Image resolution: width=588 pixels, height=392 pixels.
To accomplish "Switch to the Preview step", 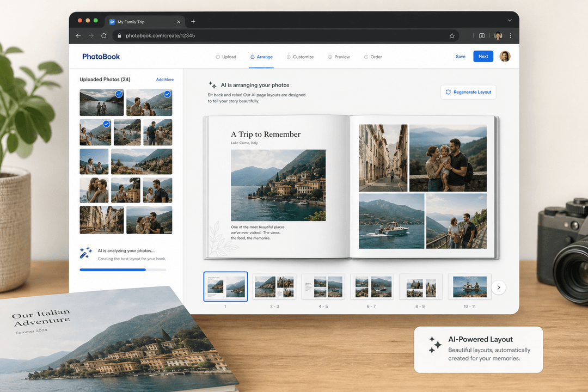I will 339,57.
